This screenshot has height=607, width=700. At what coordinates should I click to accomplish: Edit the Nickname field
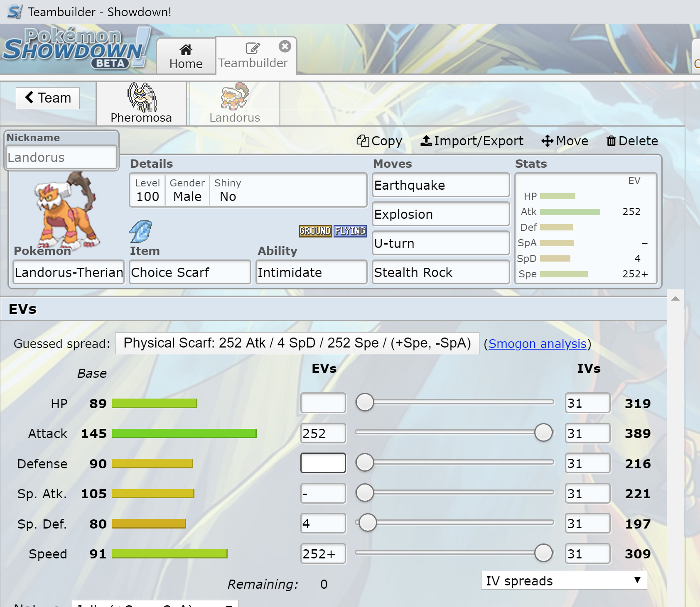[x=61, y=157]
